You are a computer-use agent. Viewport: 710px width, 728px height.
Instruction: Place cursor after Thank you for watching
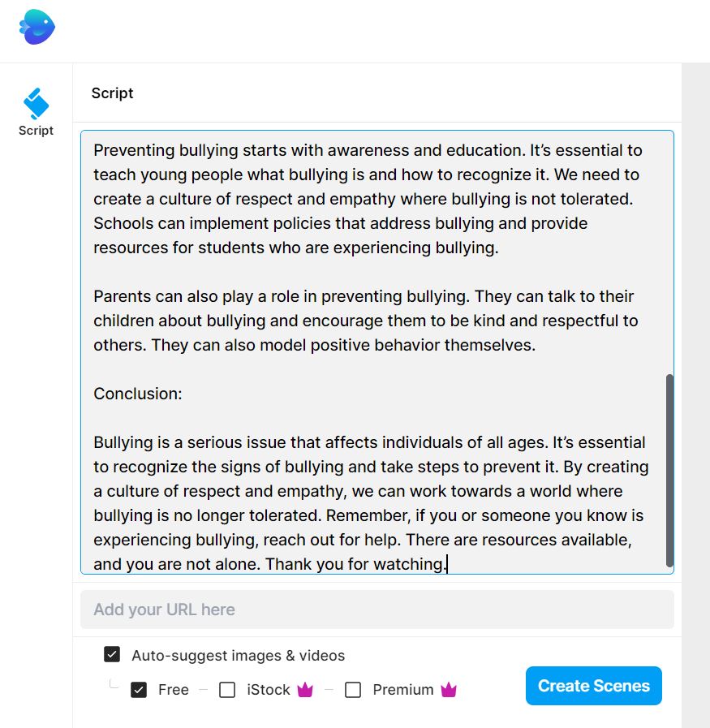(x=447, y=564)
